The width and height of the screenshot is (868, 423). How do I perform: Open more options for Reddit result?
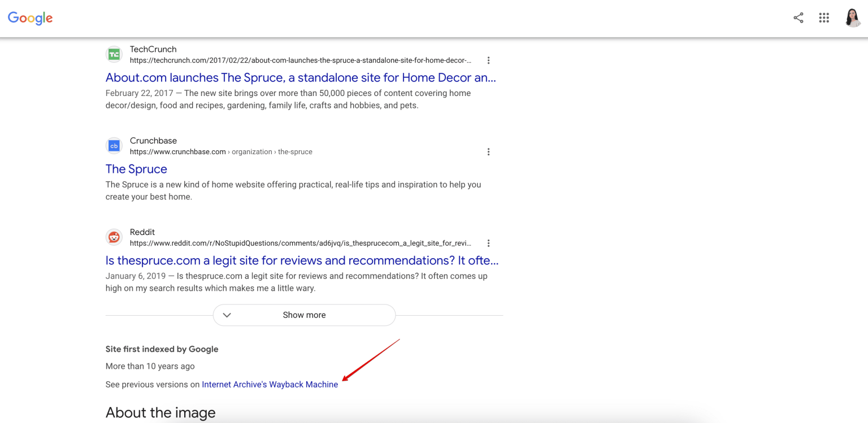click(488, 243)
